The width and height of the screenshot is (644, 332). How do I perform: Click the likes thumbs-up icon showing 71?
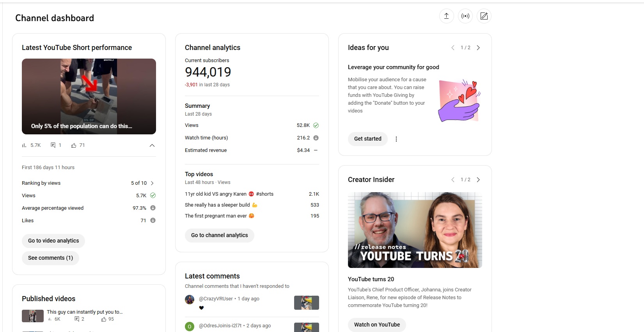click(74, 145)
